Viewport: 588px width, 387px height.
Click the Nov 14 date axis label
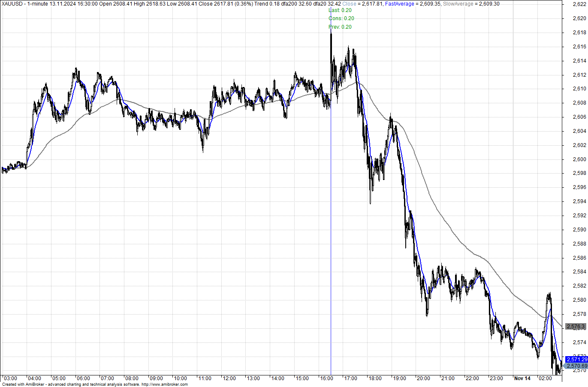522,378
